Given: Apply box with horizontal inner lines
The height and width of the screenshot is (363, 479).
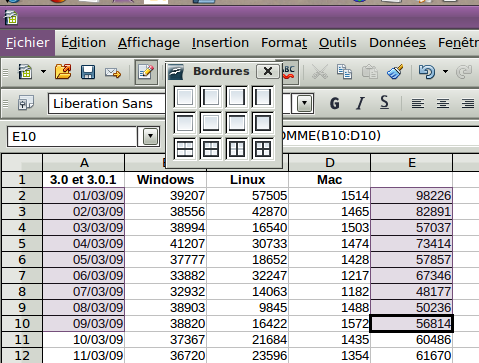Looking at the screenshot, I should [x=210, y=149].
